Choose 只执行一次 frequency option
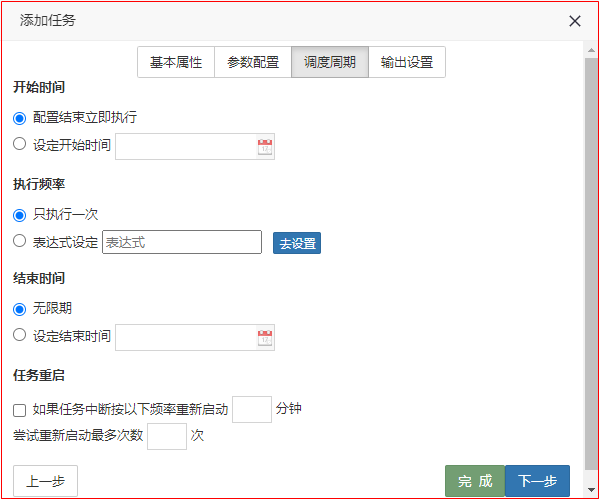Screen dimensions: 599x499 pyautogui.click(x=19, y=215)
